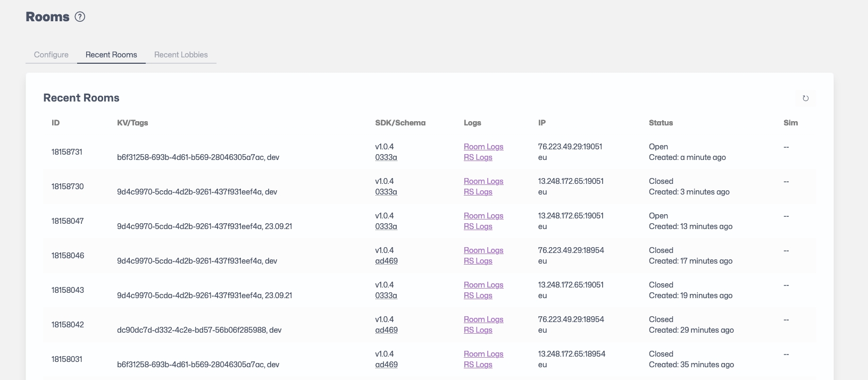
Task: Open the Recent Lobbies tab
Action: coord(181,55)
